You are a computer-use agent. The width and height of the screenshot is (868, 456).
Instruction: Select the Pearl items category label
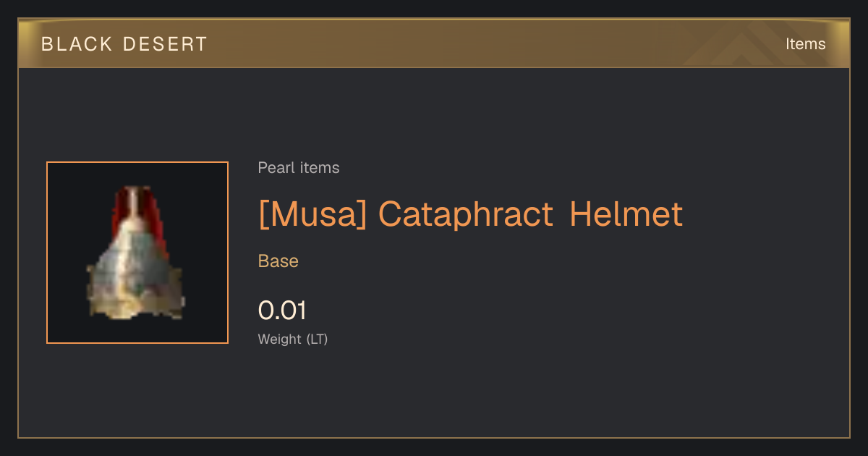coord(299,168)
